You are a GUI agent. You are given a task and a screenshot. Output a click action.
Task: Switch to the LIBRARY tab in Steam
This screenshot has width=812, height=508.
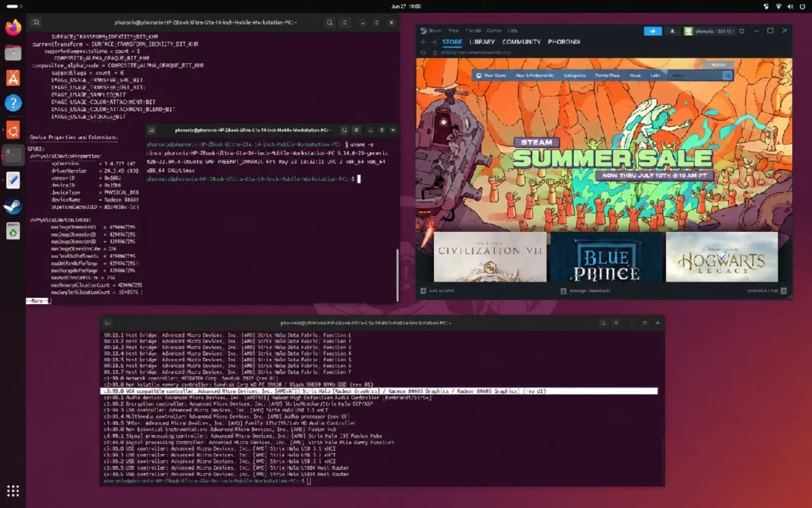(x=482, y=42)
